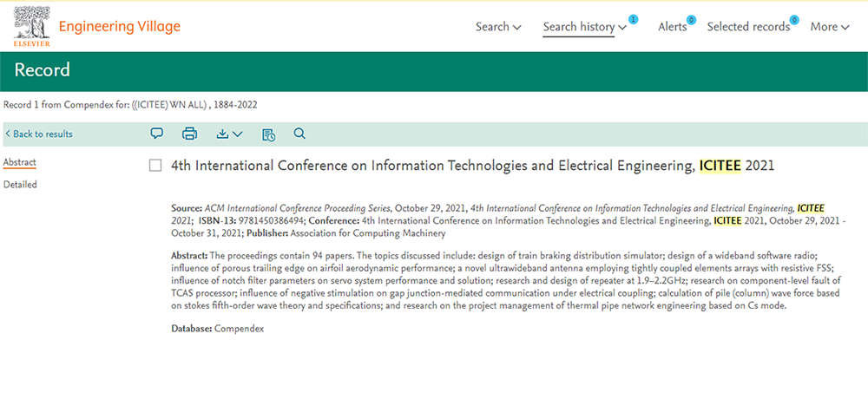Screen dimensions: 868x399
Task: Print this record using the printer icon
Action: click(x=189, y=134)
